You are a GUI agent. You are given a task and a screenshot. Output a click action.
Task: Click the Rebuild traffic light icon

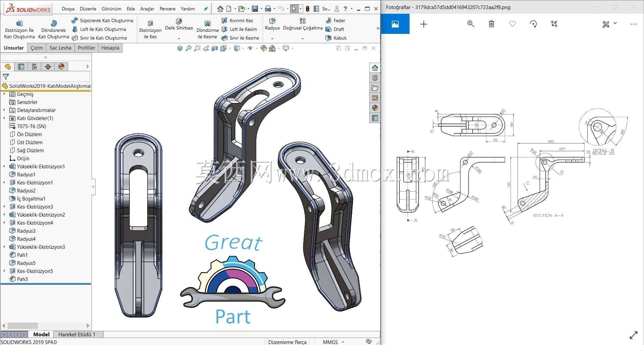coord(308,9)
